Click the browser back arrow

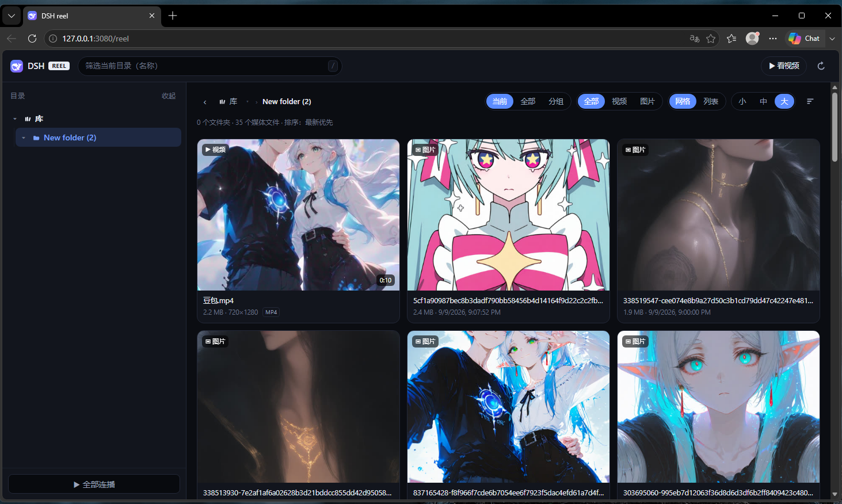(12, 39)
